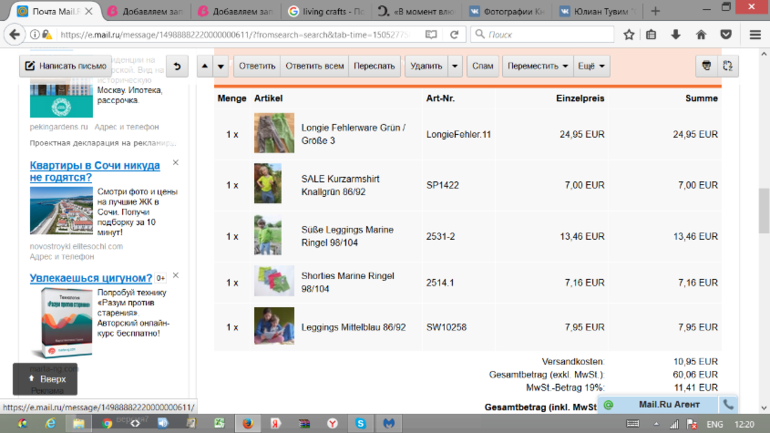Open the Переместить dropdown
The image size is (770, 433).
pos(537,67)
